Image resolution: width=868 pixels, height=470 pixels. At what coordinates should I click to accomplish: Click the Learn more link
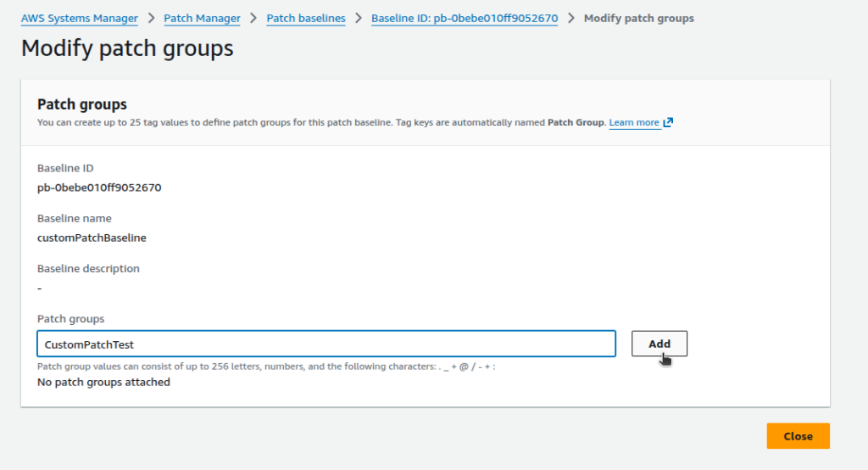(x=634, y=122)
